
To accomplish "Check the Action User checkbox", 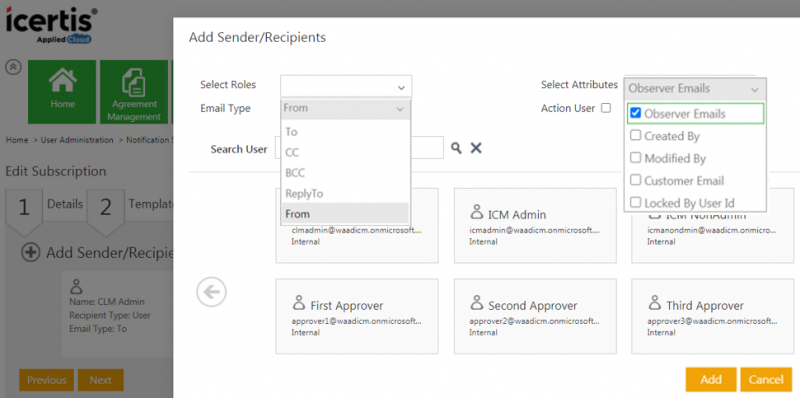I will click(606, 108).
